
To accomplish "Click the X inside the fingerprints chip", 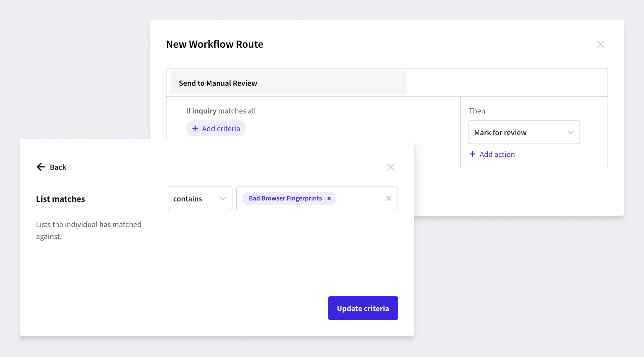I will point(329,198).
